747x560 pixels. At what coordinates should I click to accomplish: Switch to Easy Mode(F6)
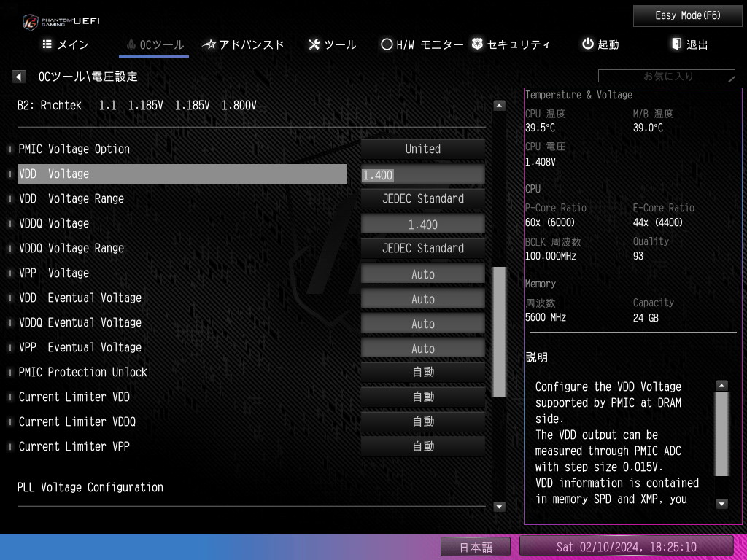pyautogui.click(x=687, y=16)
